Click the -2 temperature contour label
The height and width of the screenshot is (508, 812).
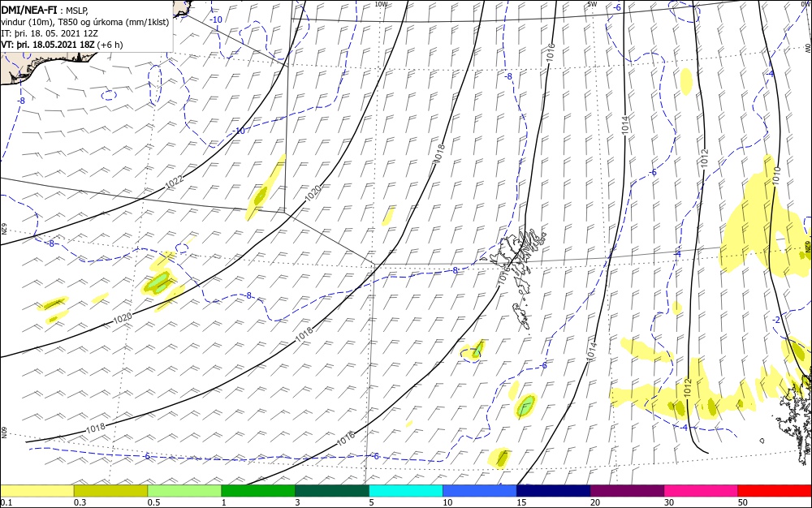tap(775, 321)
